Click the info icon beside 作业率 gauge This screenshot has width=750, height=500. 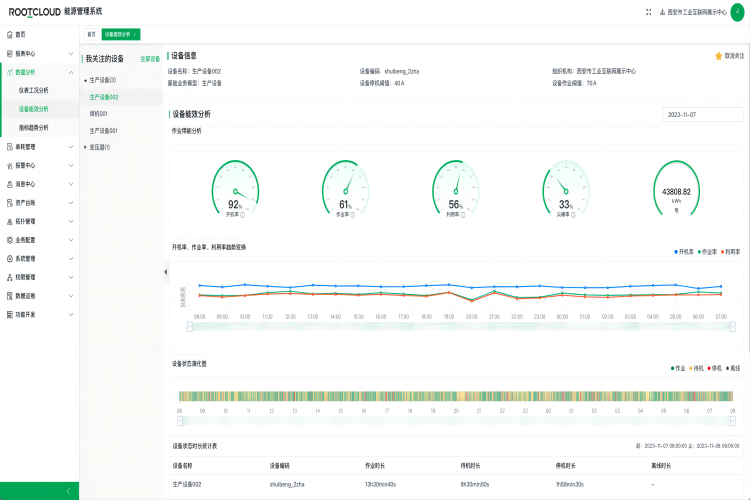click(x=353, y=214)
